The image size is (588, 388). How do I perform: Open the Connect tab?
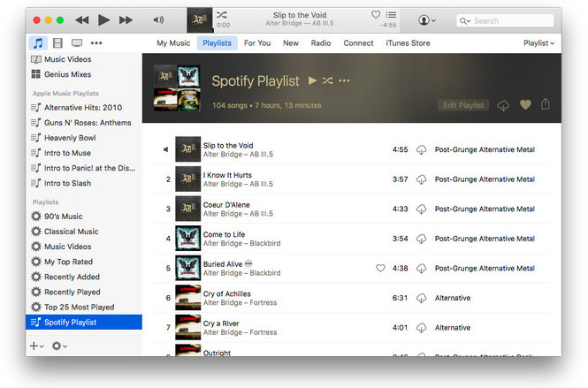(x=358, y=43)
